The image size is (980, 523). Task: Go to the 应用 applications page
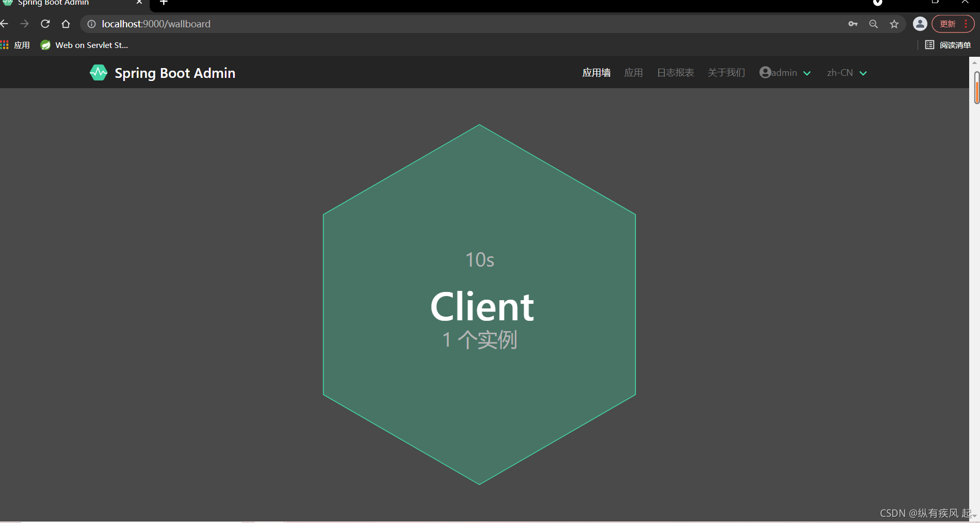point(633,73)
